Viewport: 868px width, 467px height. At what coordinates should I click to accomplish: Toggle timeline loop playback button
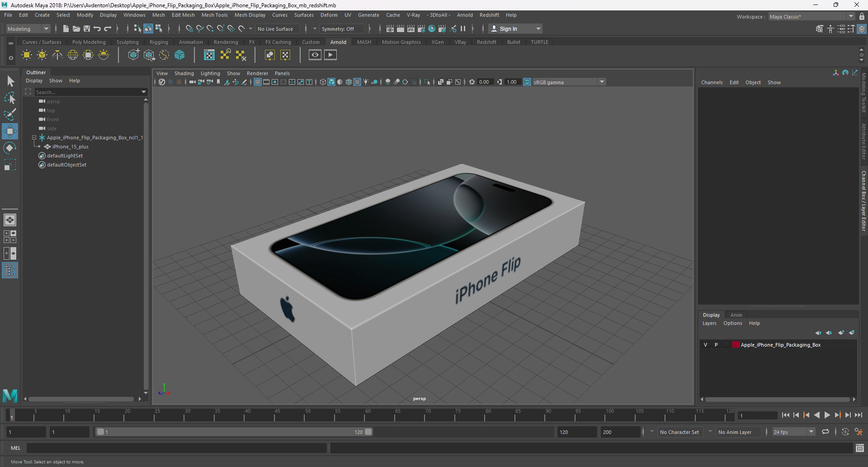click(826, 432)
